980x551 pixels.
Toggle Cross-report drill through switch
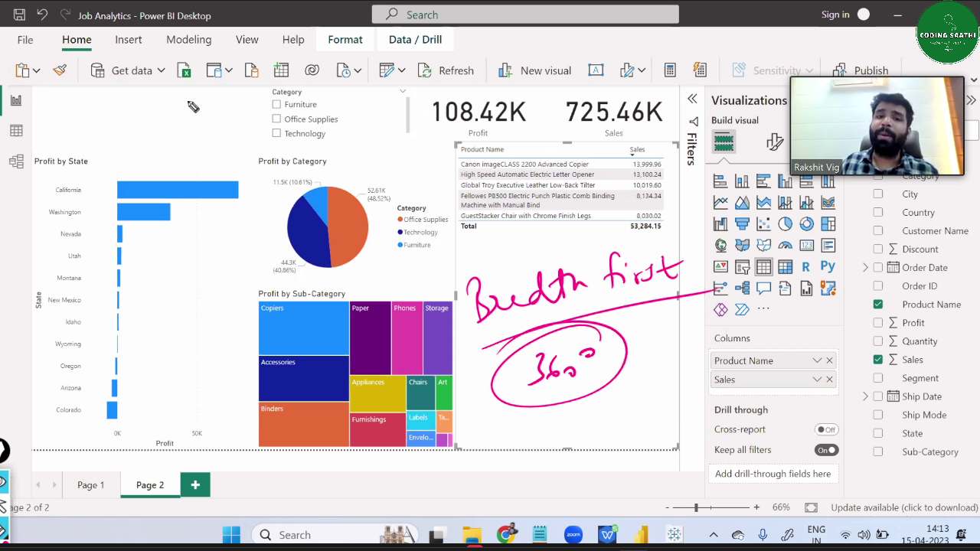826,429
